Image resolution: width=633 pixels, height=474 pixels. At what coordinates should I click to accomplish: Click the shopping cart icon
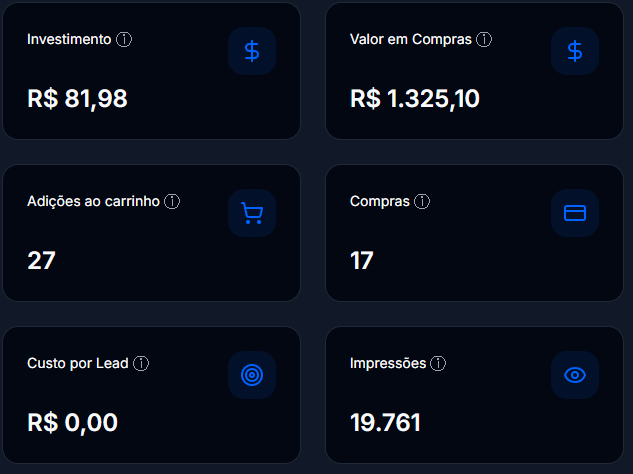tap(252, 213)
